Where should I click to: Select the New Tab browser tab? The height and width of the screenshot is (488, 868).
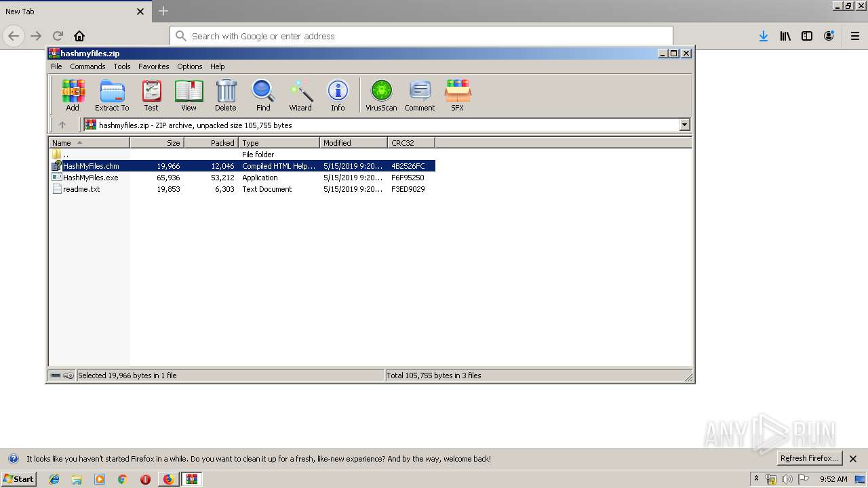click(x=75, y=12)
